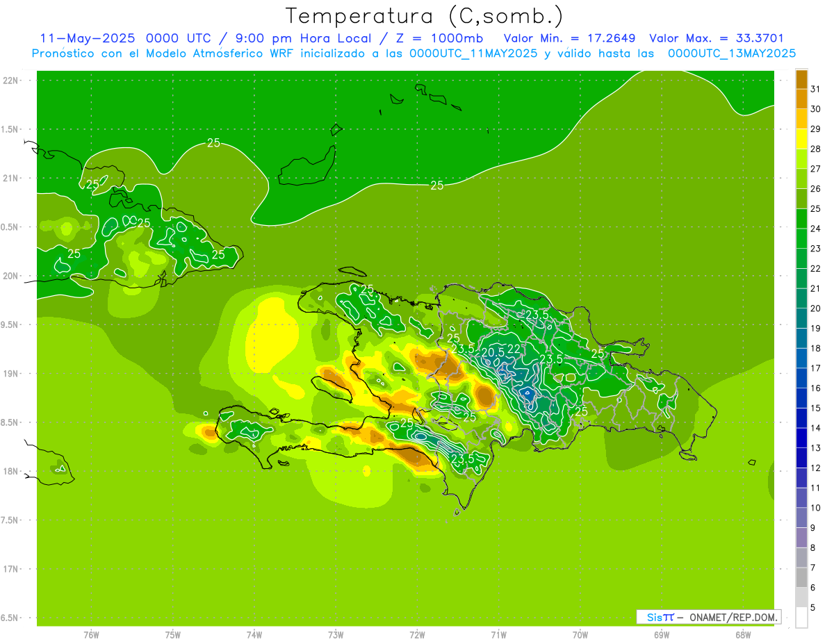Click the legend value "19"
Image resolution: width=834 pixels, height=644 pixels.
[x=816, y=328]
